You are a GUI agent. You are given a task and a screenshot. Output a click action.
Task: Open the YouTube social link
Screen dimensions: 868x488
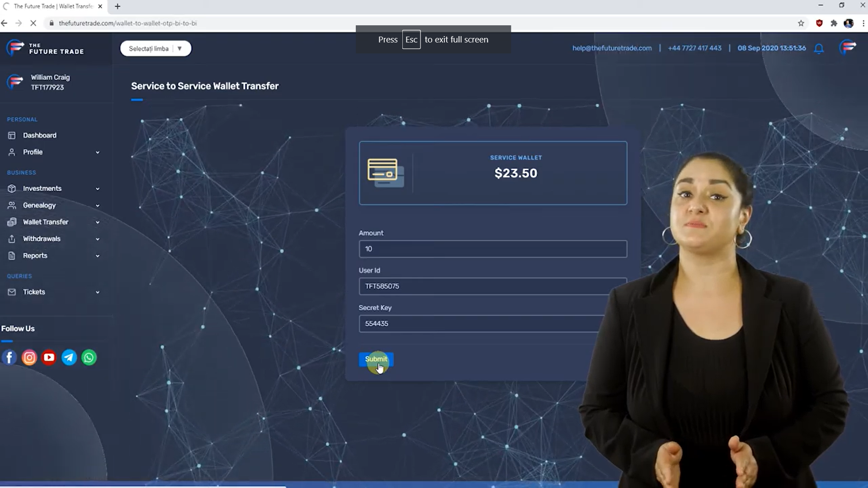click(49, 357)
